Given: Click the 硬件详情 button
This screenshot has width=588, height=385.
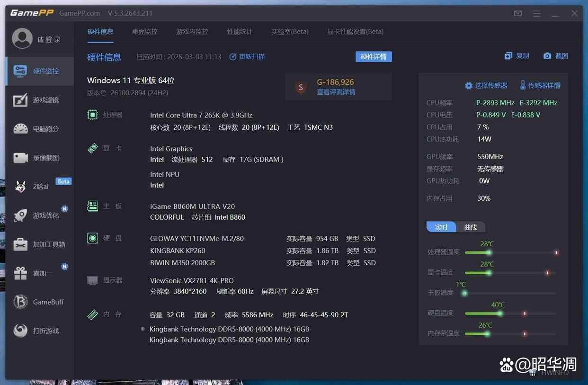Looking at the screenshot, I should tap(374, 57).
